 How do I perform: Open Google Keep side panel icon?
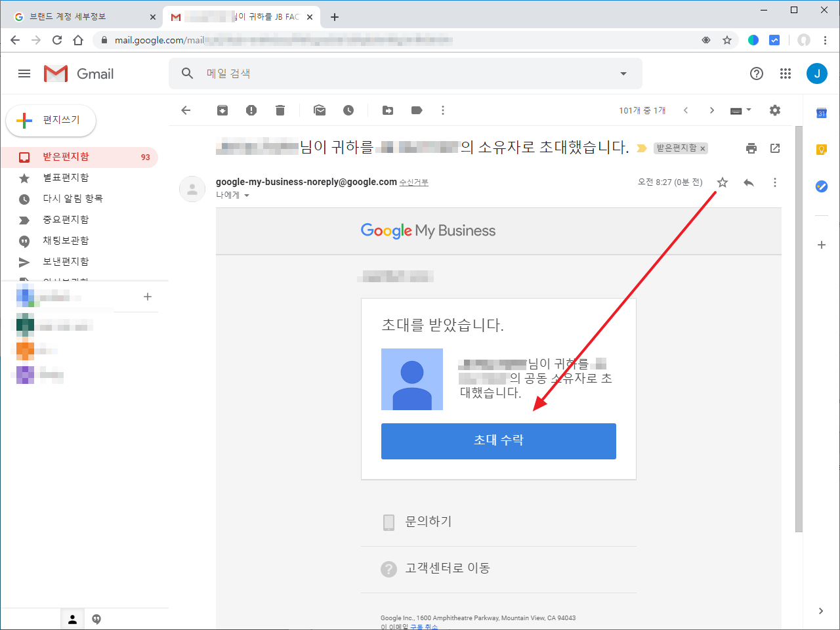[822, 150]
